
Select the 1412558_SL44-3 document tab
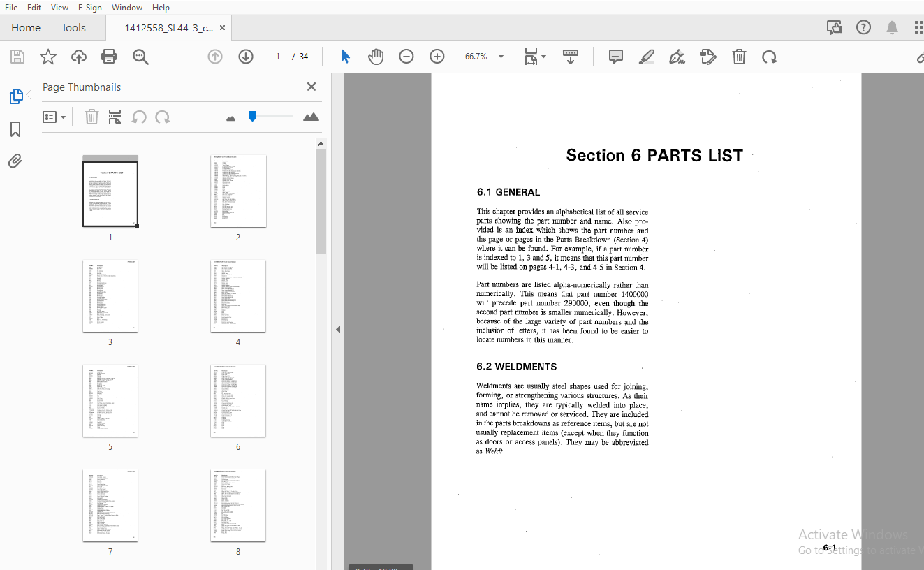pyautogui.click(x=168, y=28)
